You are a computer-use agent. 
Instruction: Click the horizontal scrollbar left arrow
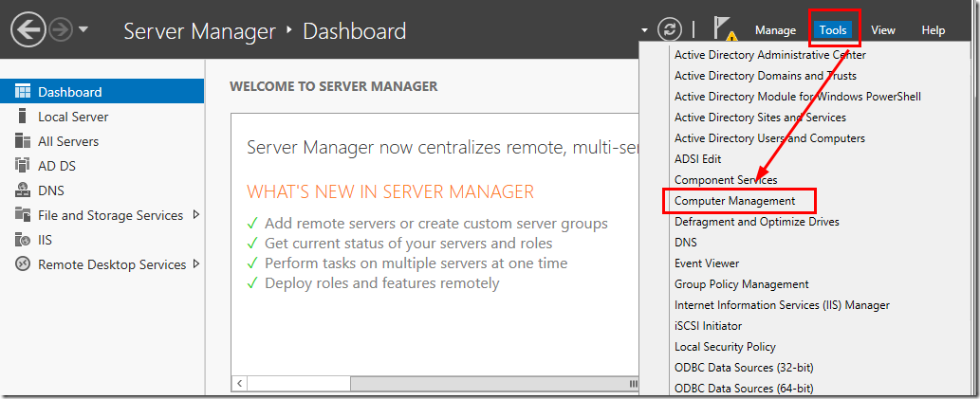point(241,383)
